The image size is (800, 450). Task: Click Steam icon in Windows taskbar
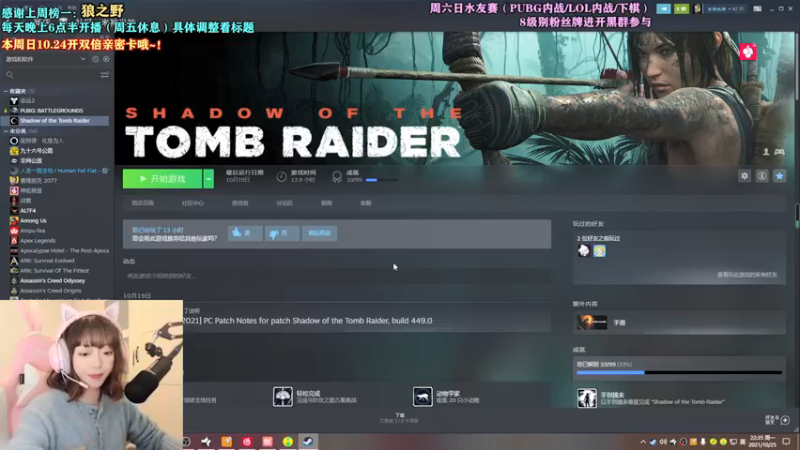coord(308,442)
